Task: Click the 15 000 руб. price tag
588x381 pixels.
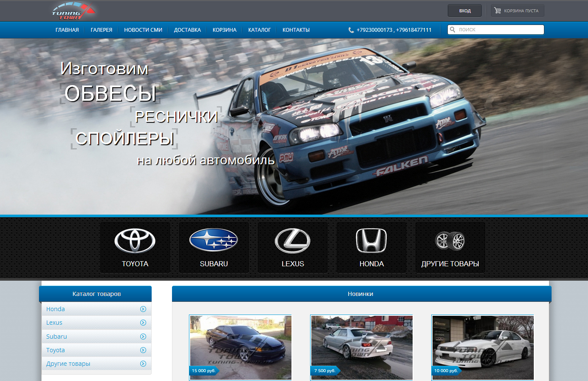Action: click(204, 370)
